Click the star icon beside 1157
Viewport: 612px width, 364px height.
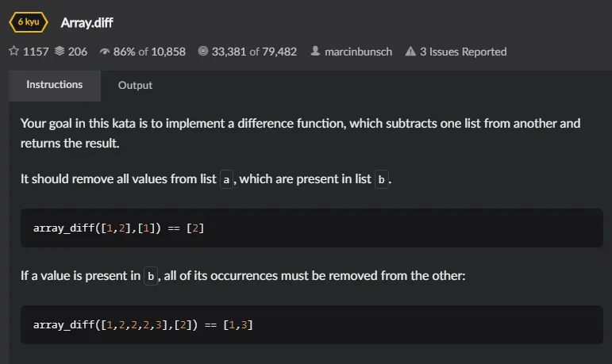13,51
